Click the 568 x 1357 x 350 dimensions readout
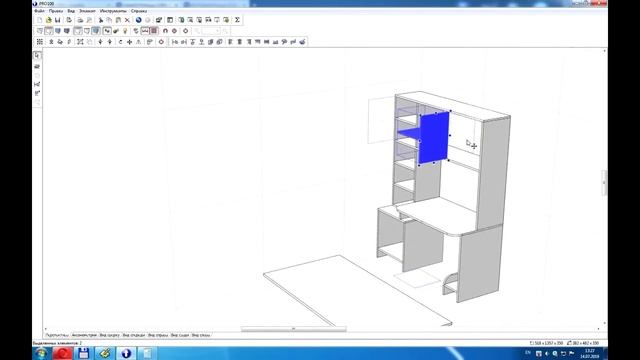Screen dimensions: 640x360 [x=546, y=343]
